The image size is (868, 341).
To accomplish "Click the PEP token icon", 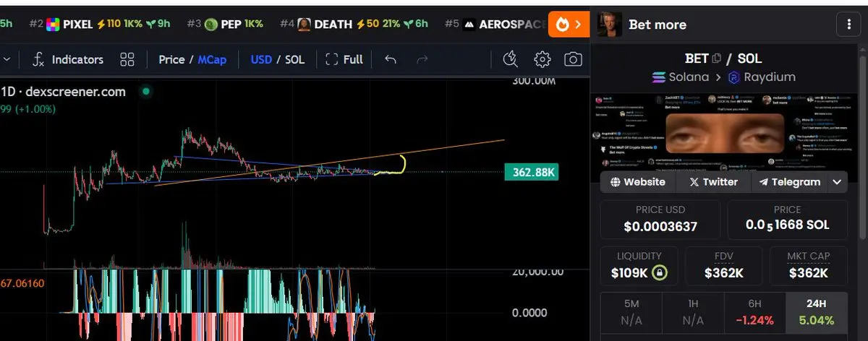I will pos(211,25).
